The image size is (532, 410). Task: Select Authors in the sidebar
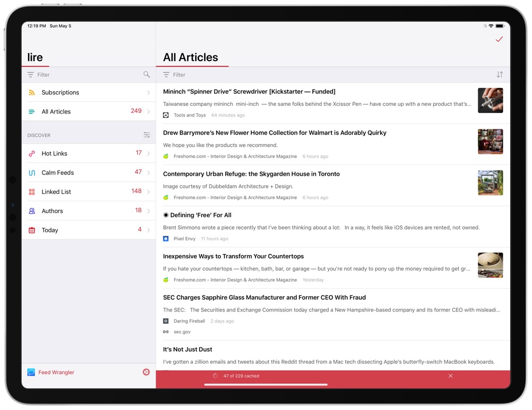(89, 211)
